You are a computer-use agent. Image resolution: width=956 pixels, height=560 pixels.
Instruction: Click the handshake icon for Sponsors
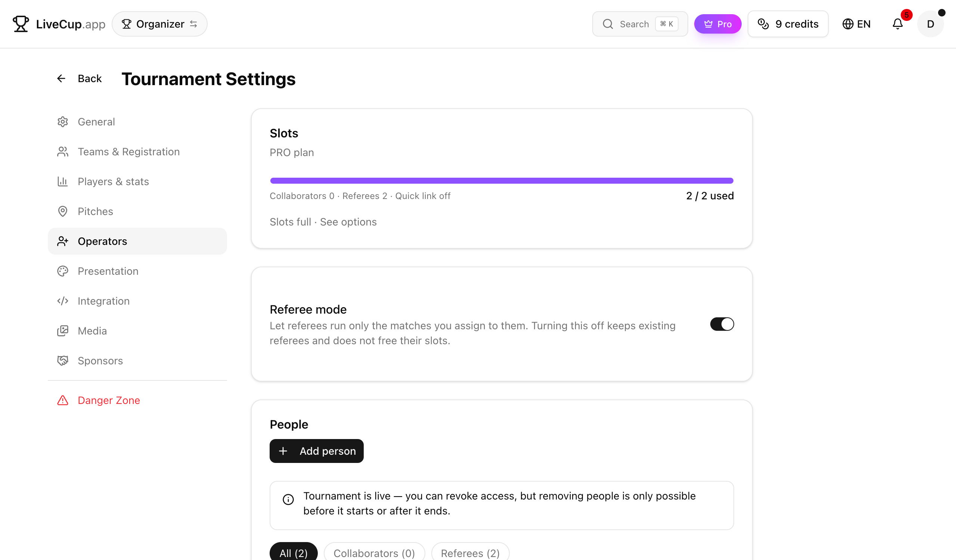(x=63, y=361)
